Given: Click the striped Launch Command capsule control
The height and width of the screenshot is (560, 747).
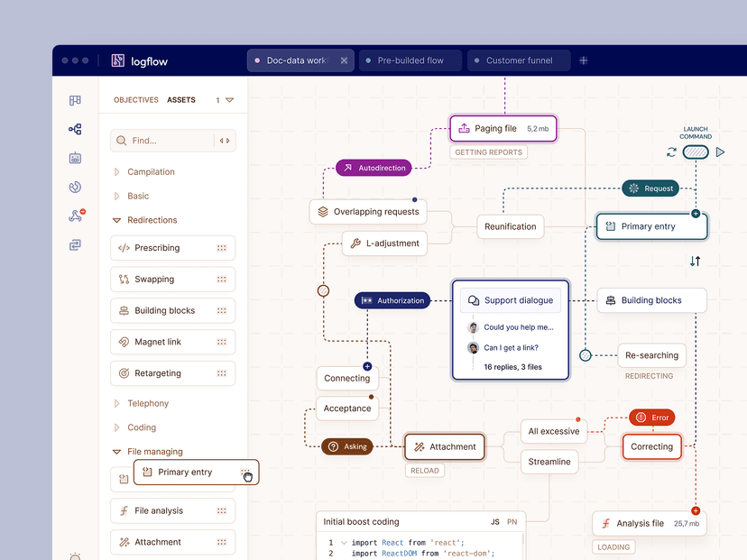Looking at the screenshot, I should 695,152.
